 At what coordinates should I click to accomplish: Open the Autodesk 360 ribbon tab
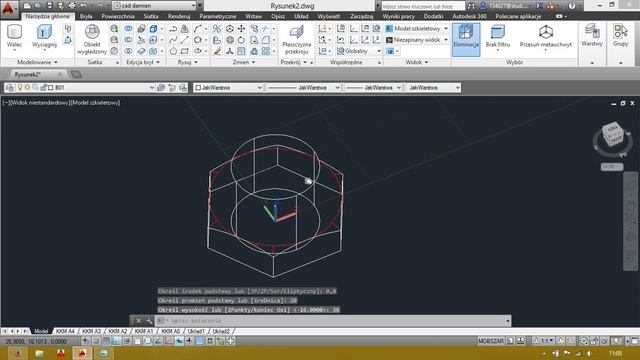[469, 16]
